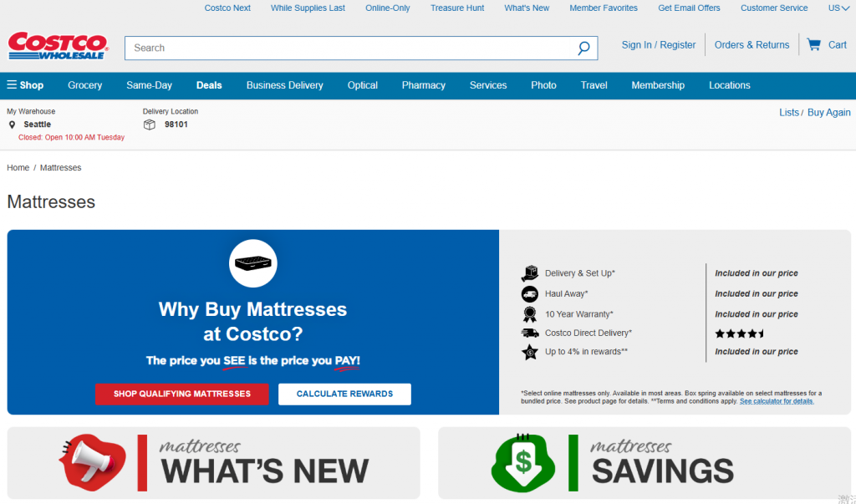Open the Grocery menu

point(84,85)
